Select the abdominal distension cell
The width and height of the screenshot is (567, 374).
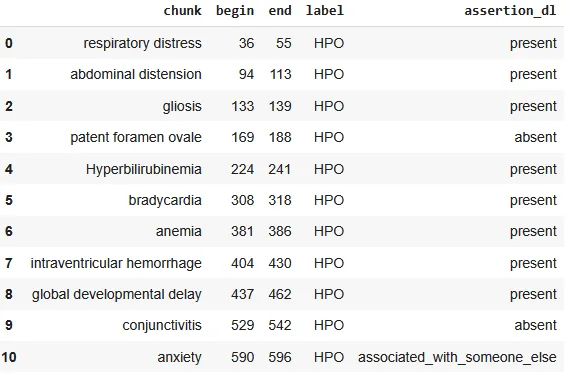[136, 74]
